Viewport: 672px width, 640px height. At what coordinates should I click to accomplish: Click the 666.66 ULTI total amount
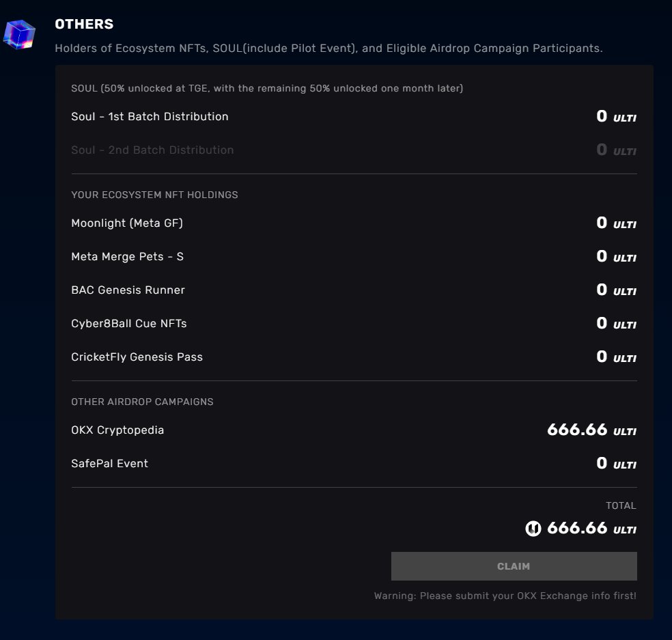point(591,528)
